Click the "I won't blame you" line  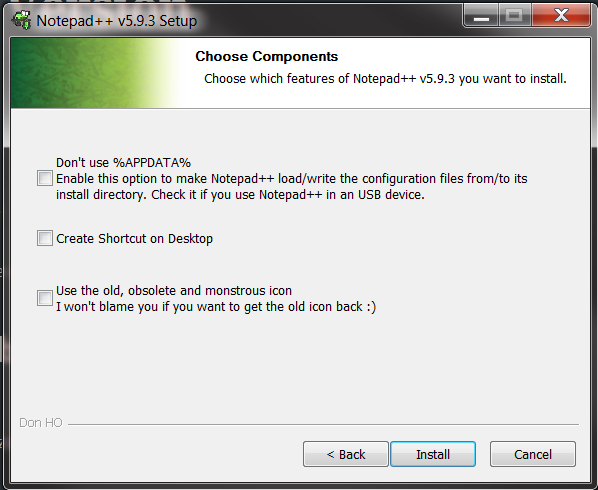[216, 307]
